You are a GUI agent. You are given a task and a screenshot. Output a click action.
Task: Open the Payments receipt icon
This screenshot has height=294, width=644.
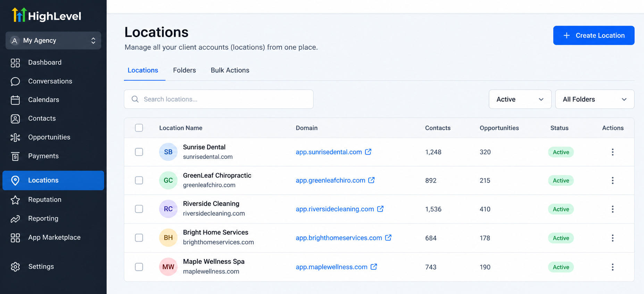tap(15, 156)
